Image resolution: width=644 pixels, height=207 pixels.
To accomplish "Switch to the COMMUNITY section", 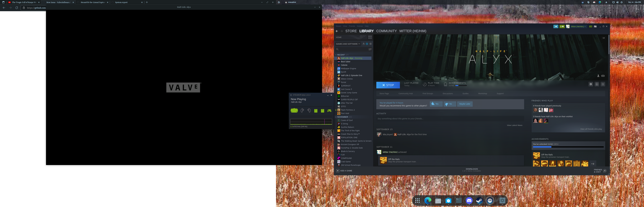I will 387,31.
